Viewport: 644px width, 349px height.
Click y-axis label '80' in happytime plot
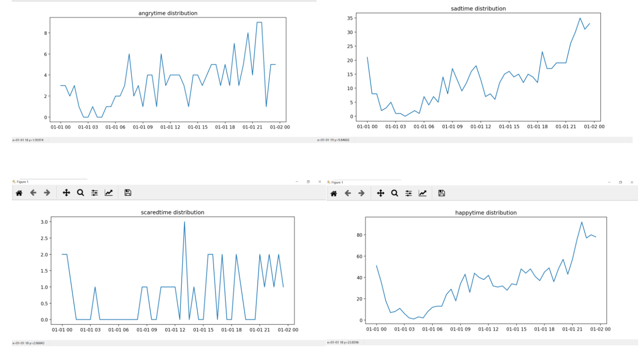click(x=359, y=235)
